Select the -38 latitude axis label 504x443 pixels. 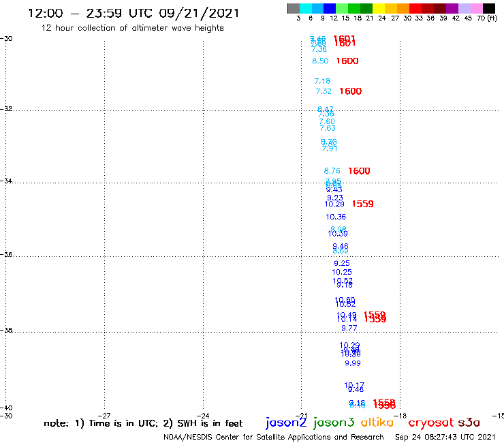pyautogui.click(x=6, y=330)
